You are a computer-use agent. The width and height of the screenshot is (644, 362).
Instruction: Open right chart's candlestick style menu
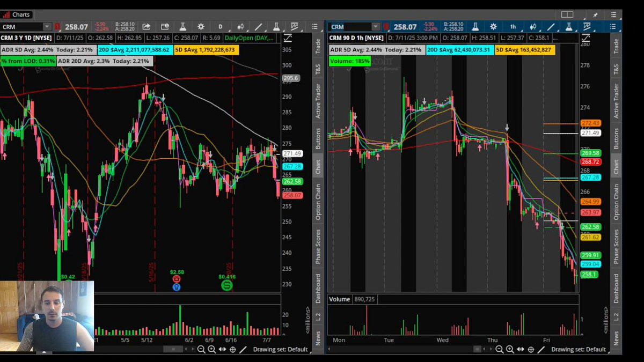(x=533, y=27)
